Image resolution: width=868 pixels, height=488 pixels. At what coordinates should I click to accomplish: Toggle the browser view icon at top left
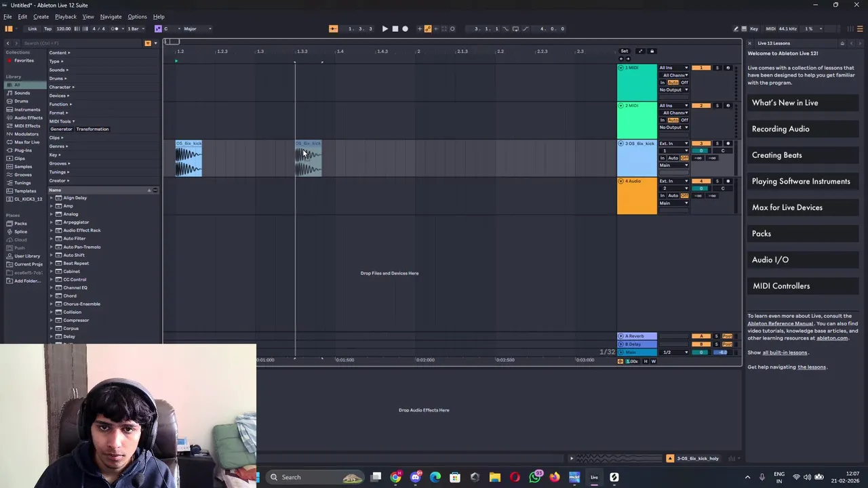(x=9, y=28)
